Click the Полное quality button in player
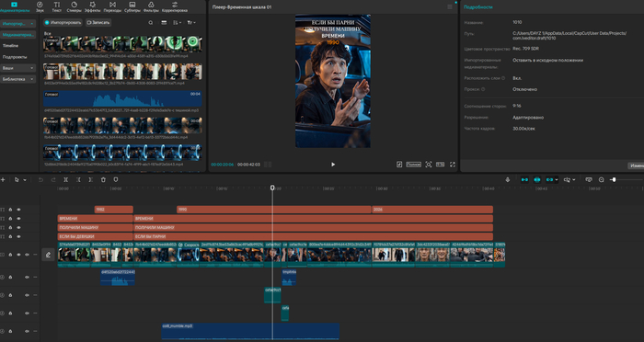 point(414,165)
